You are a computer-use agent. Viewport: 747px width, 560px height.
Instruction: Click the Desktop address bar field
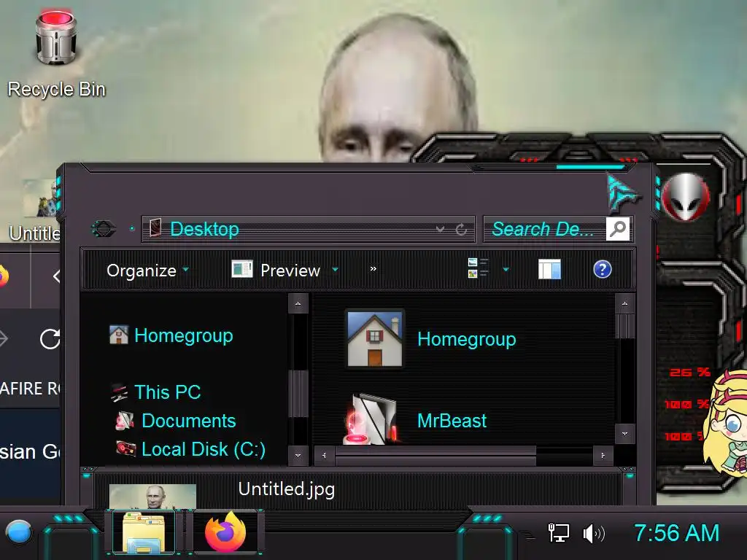point(308,229)
